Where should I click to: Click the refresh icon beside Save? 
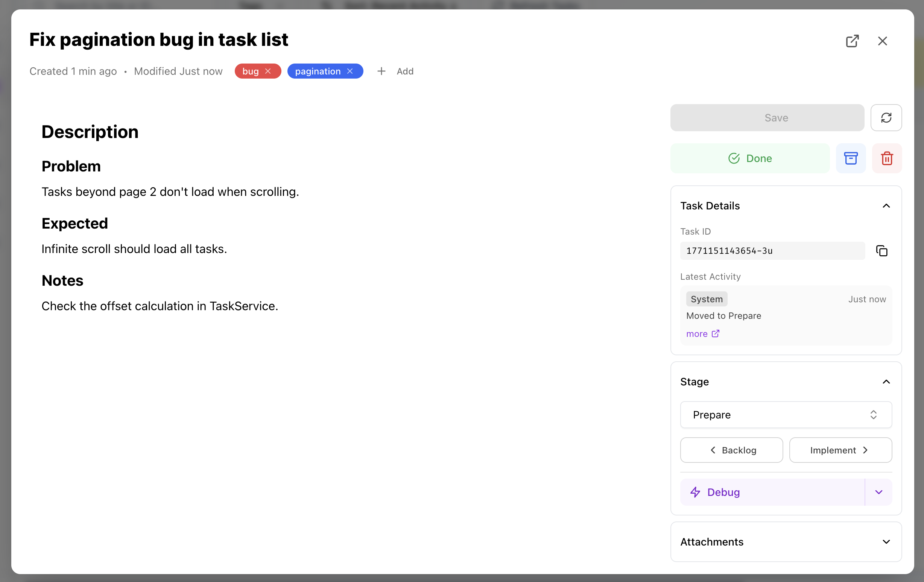(886, 118)
